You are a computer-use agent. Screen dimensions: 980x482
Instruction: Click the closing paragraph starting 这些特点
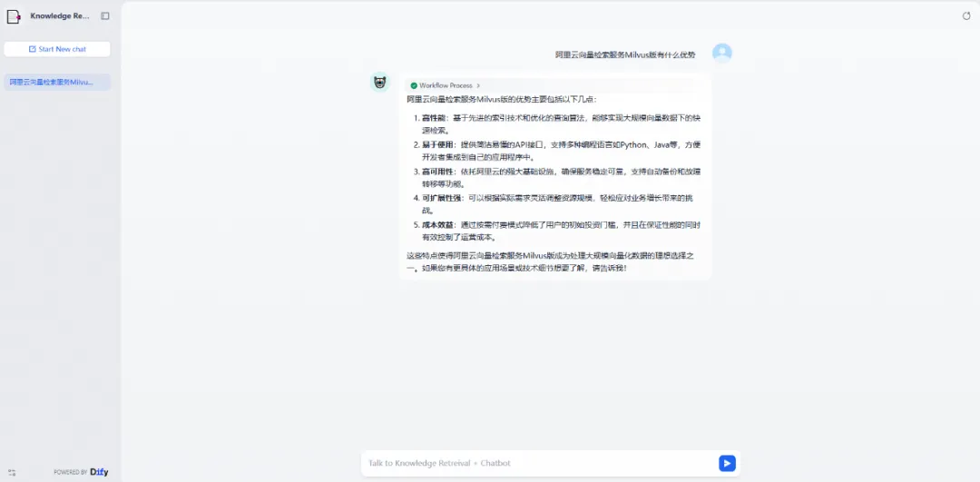[x=551, y=262]
